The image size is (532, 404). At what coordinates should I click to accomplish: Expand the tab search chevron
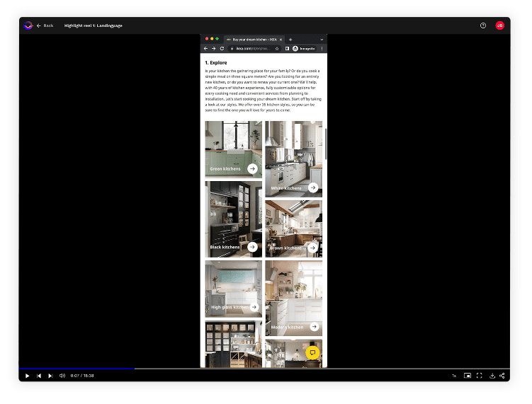click(x=322, y=40)
